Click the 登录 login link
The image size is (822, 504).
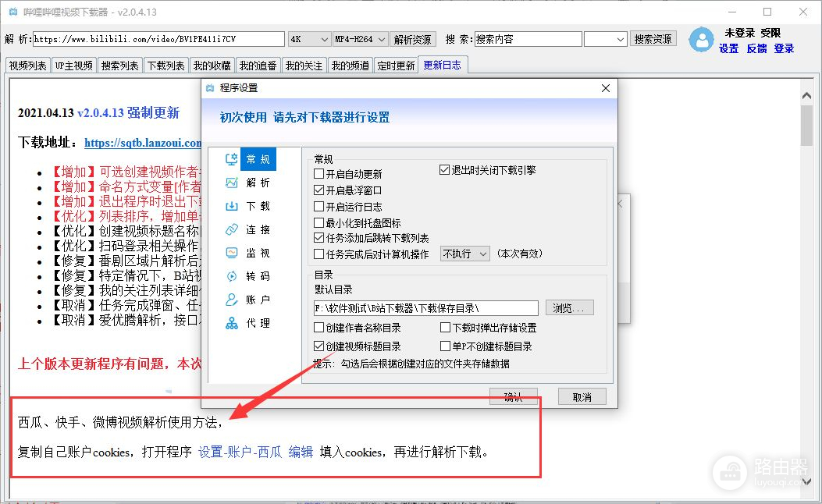tap(784, 48)
